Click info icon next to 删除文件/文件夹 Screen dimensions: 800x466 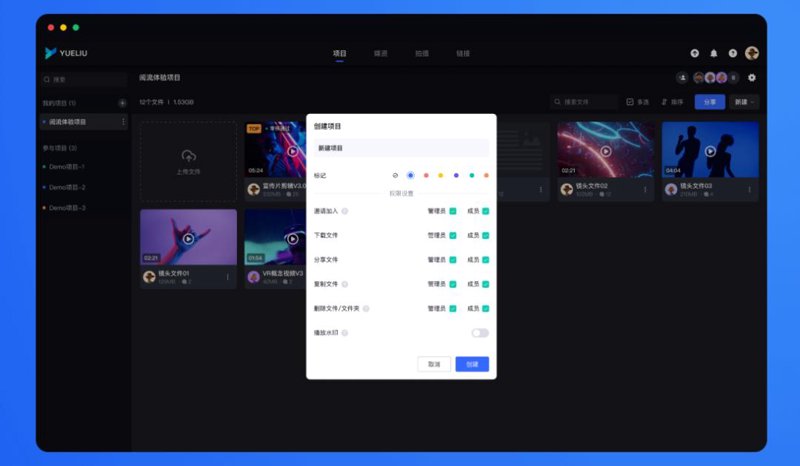[366, 309]
